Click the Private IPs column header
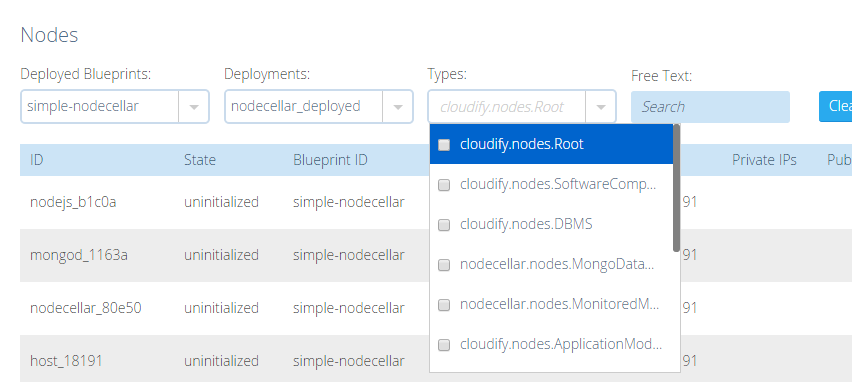 [x=764, y=160]
